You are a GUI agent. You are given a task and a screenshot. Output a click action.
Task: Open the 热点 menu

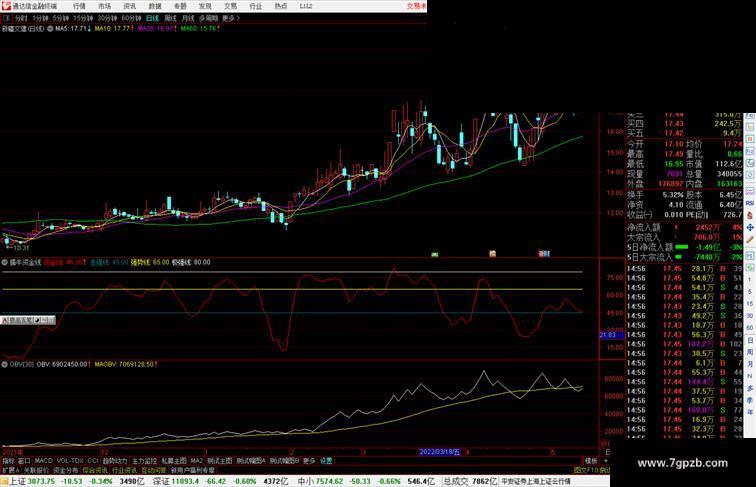(281, 6)
